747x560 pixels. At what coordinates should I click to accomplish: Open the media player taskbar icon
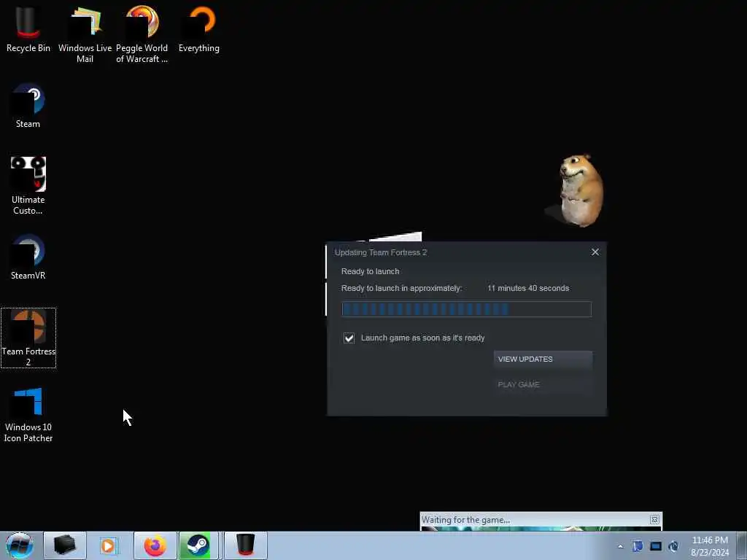[109, 545]
